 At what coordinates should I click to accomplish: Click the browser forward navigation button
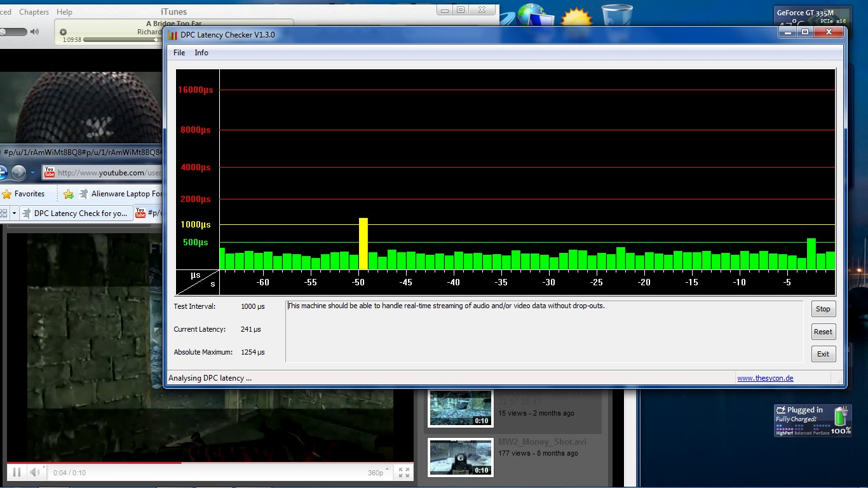18,172
